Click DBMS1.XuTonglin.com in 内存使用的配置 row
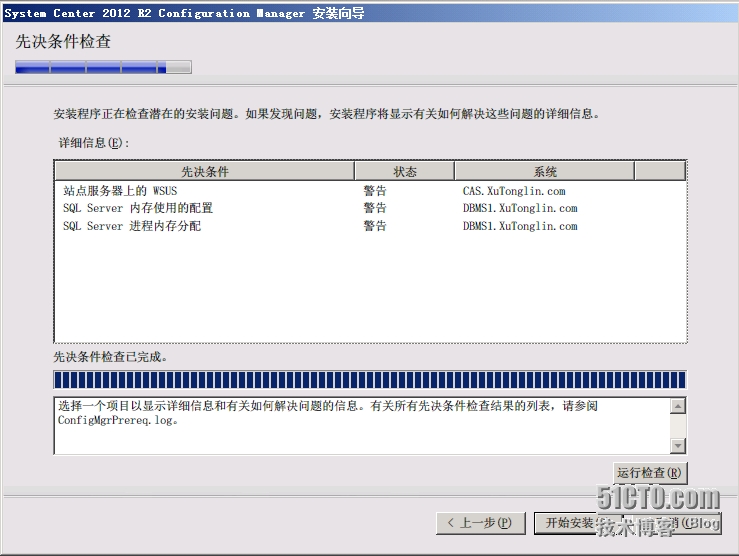 coord(520,208)
